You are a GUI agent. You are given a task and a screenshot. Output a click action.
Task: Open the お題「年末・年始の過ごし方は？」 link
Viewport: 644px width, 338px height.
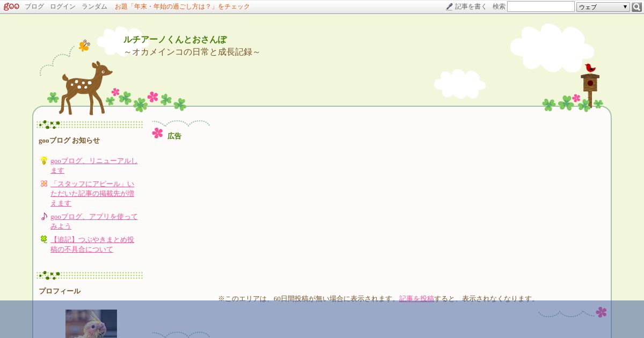pos(182,7)
